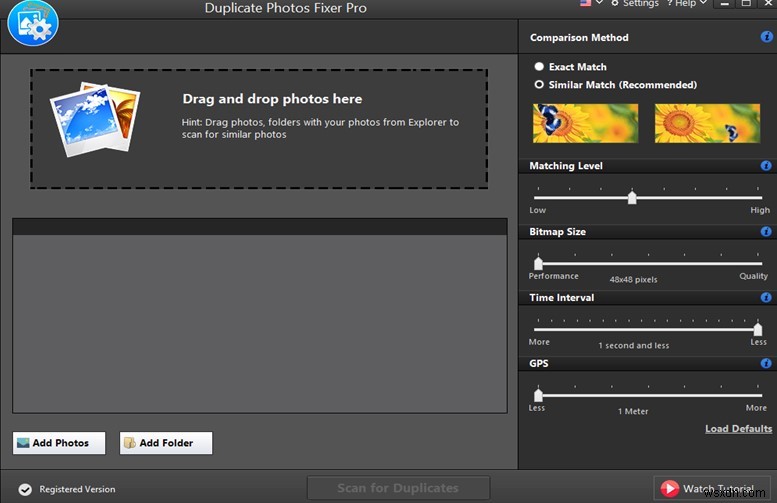This screenshot has height=503, width=777.
Task: Select the Exact Match radio option
Action: tap(571, 66)
